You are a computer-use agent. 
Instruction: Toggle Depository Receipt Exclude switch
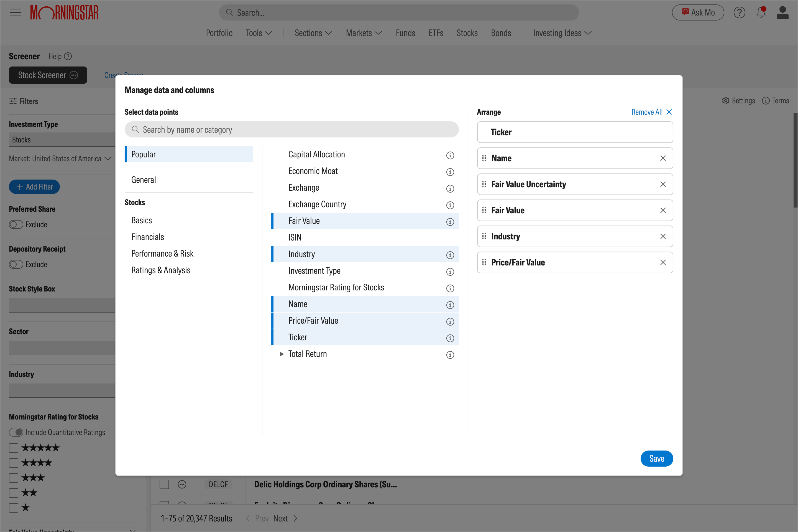[16, 264]
